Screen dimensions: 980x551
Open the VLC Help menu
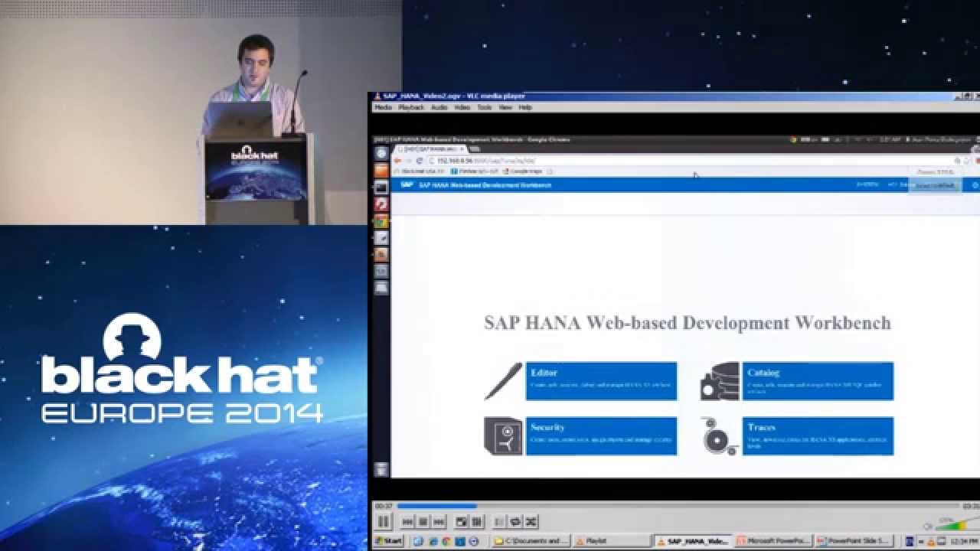[x=525, y=108]
